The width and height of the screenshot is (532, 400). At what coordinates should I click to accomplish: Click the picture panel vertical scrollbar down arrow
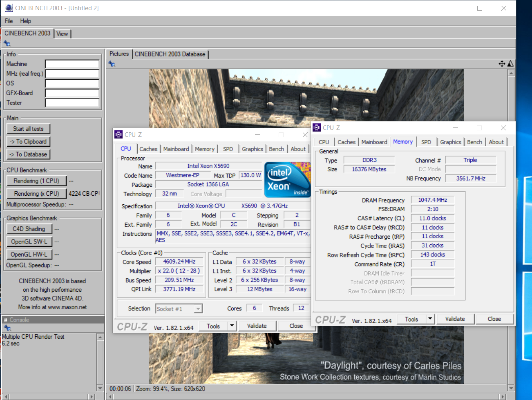[x=511, y=388]
